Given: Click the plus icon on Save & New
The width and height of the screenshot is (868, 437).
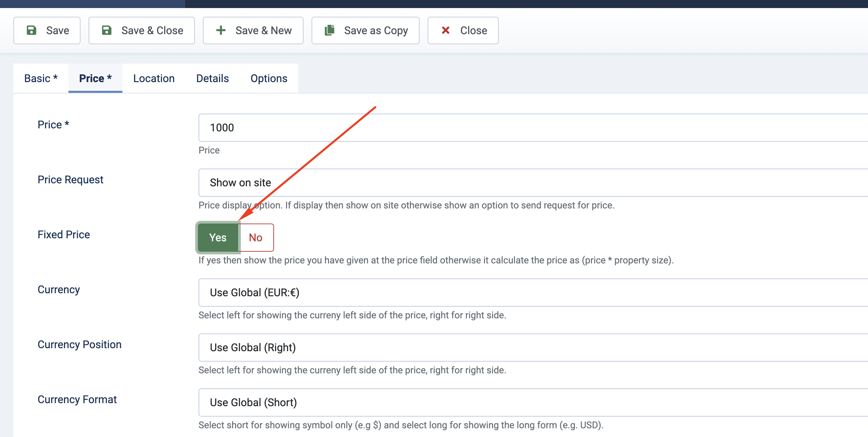Looking at the screenshot, I should coord(221,30).
